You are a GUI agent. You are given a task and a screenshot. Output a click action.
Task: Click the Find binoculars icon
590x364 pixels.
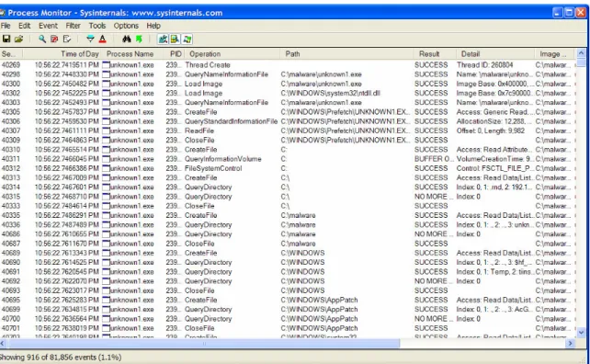pos(127,39)
